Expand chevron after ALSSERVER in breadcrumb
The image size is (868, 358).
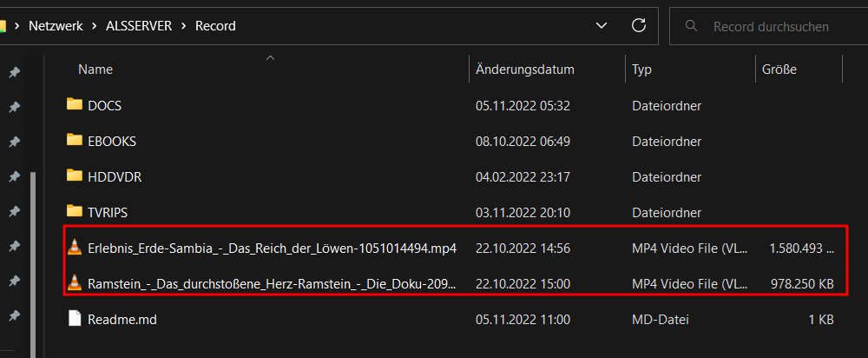click(184, 25)
